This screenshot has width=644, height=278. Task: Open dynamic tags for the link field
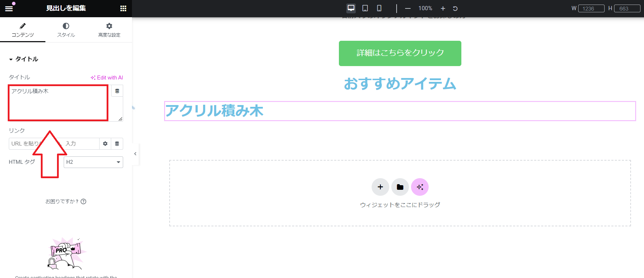pyautogui.click(x=117, y=144)
